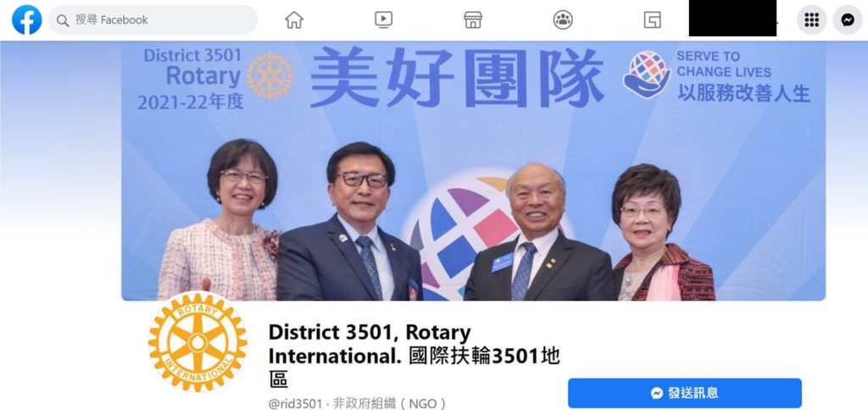The height and width of the screenshot is (410, 868).
Task: Open the nine-dot menu grid icon
Action: tap(811, 20)
